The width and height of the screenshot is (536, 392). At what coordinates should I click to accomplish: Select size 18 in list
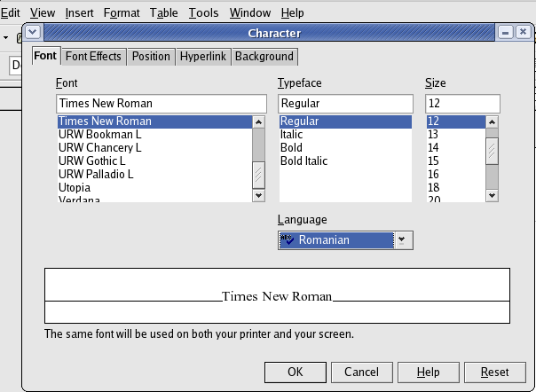(456, 188)
